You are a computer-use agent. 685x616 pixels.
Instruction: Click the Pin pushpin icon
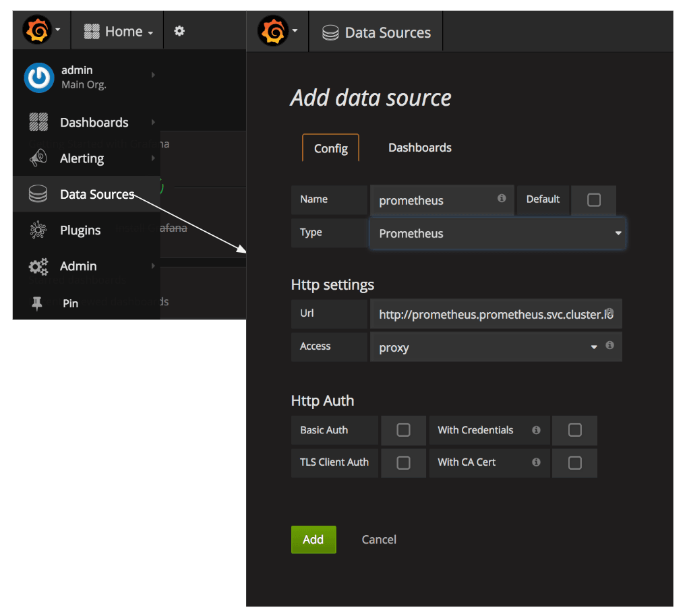click(37, 303)
